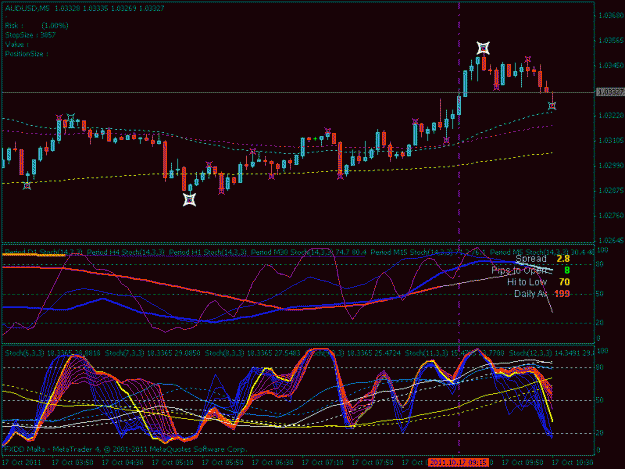This screenshot has width=625, height=469.
Task: Click price axis label 1.02990
Action: click(611, 165)
